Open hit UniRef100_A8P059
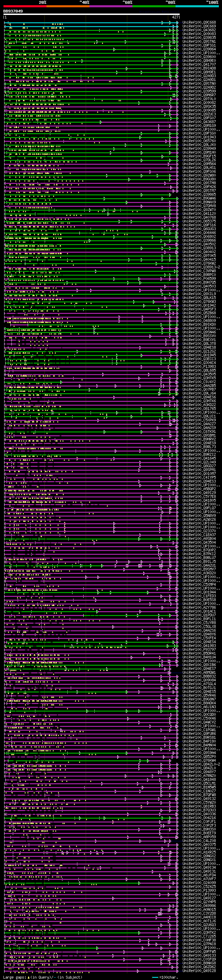Screen dimensions: 222x980 click(x=199, y=837)
